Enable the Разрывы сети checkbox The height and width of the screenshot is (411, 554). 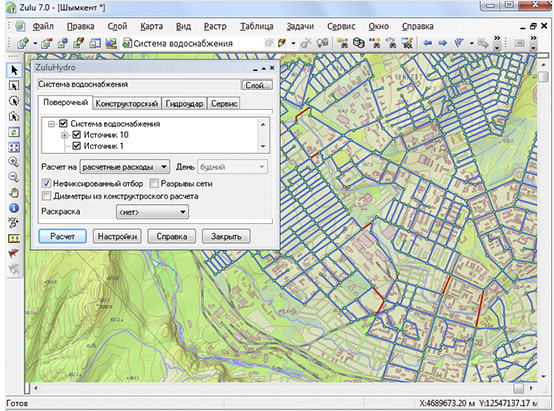[154, 183]
